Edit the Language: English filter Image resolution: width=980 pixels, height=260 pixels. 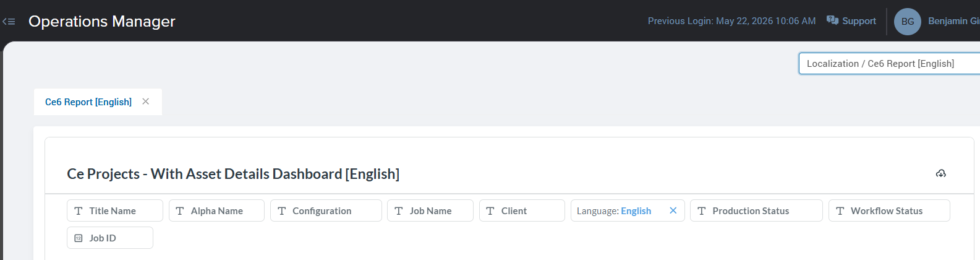point(614,211)
